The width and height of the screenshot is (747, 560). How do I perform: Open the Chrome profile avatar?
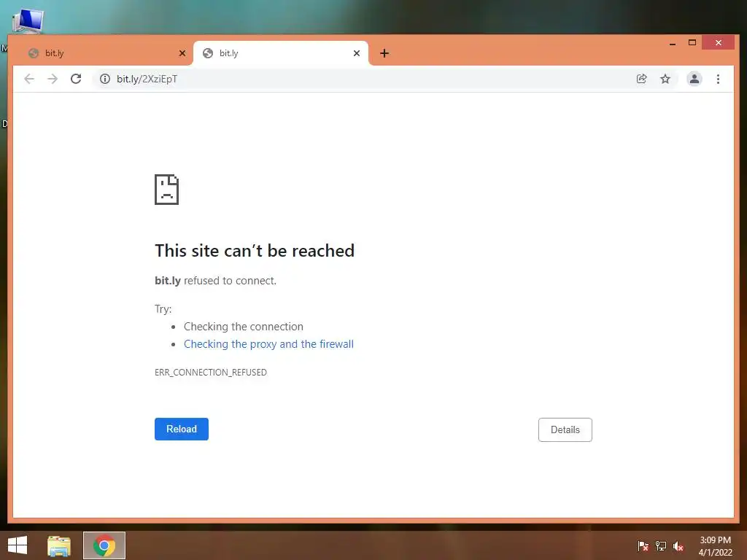point(694,79)
